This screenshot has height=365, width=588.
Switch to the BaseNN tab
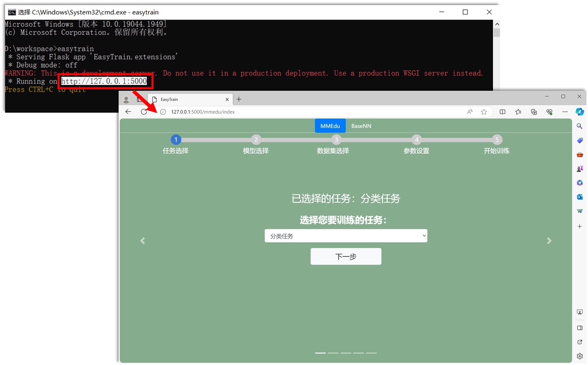[x=361, y=126]
